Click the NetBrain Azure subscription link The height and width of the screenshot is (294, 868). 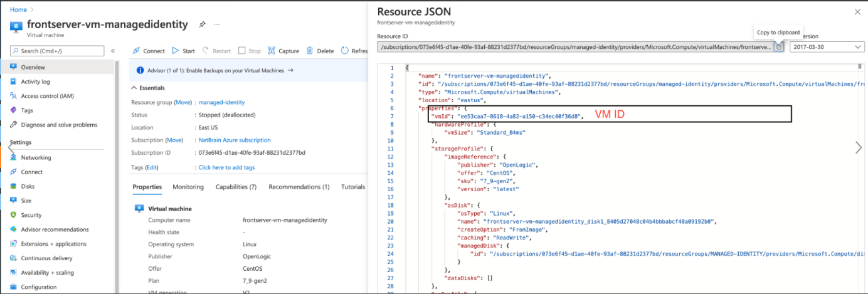click(235, 140)
